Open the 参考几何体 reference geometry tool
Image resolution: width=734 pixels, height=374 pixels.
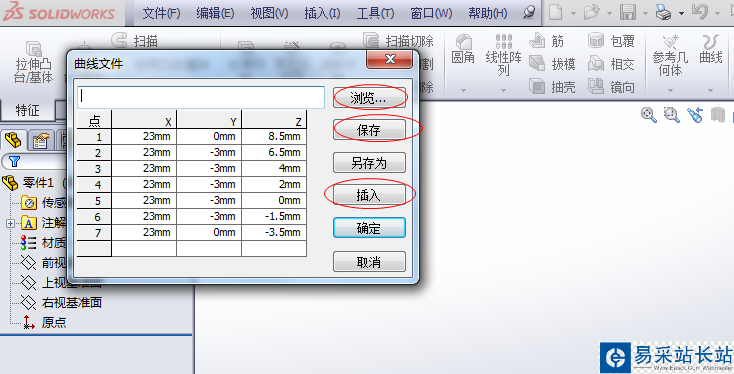point(670,55)
